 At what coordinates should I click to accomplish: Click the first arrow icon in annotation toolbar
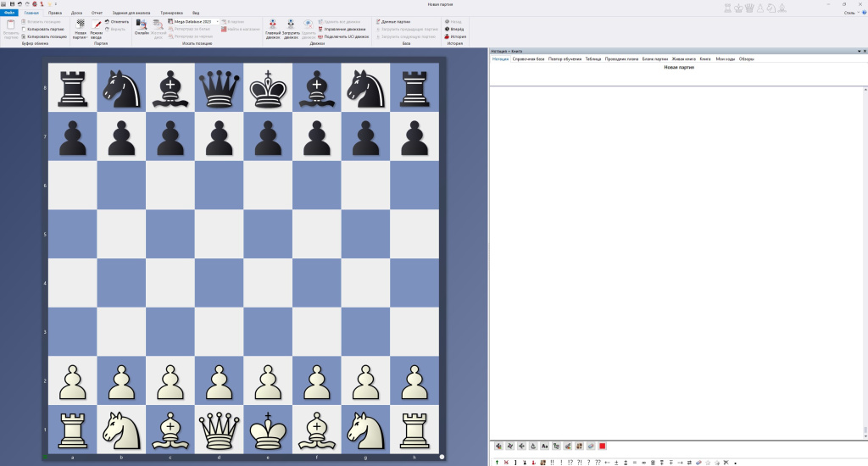point(498,446)
